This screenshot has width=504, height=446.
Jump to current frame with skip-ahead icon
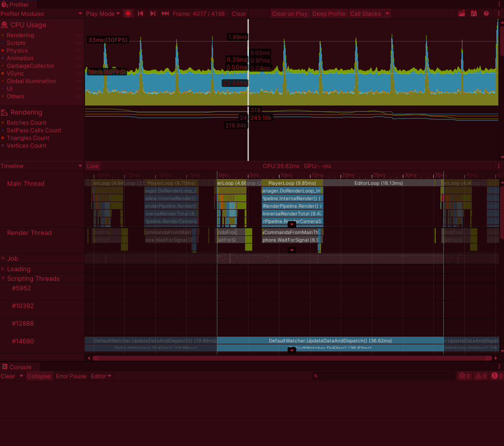pyautogui.click(x=165, y=13)
